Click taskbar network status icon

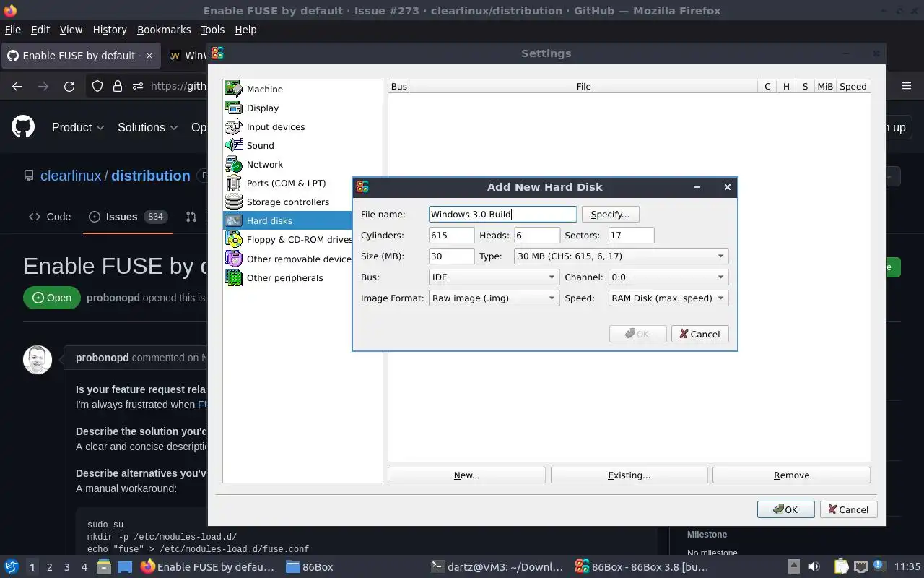point(860,567)
